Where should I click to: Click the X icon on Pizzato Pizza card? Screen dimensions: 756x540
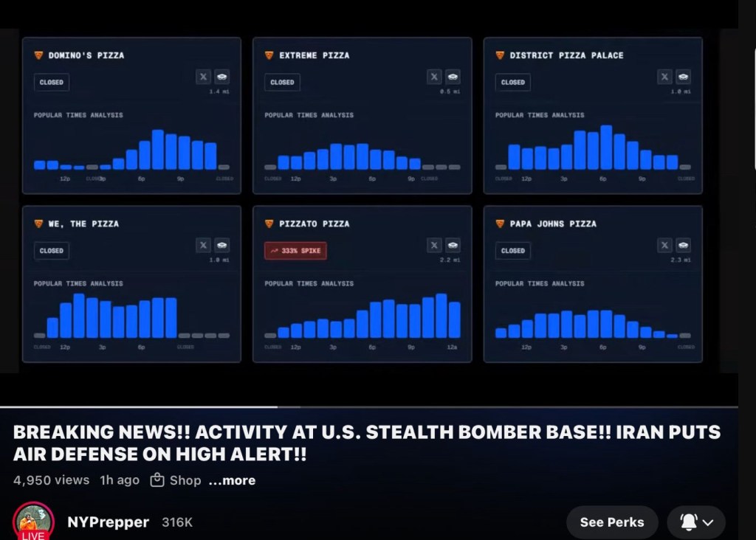coord(434,245)
